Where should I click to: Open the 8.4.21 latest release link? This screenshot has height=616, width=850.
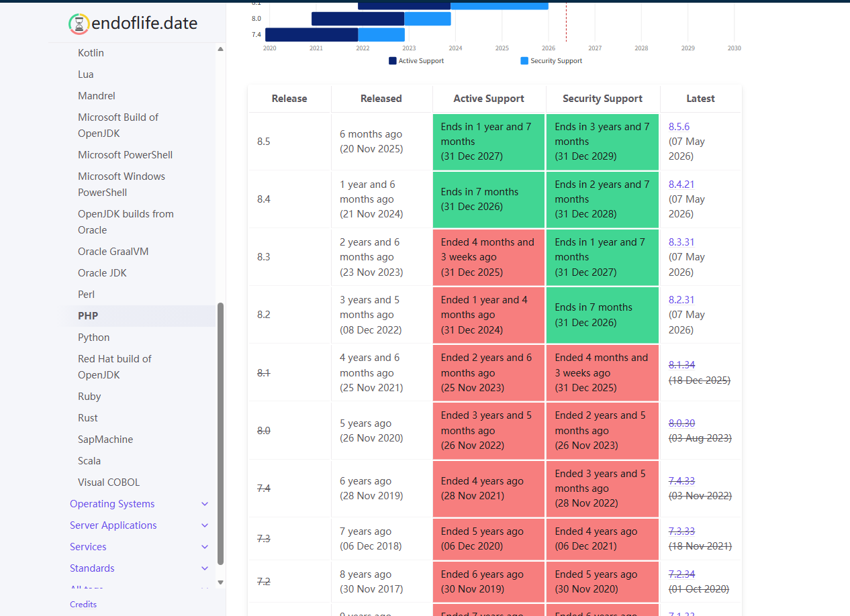point(681,185)
